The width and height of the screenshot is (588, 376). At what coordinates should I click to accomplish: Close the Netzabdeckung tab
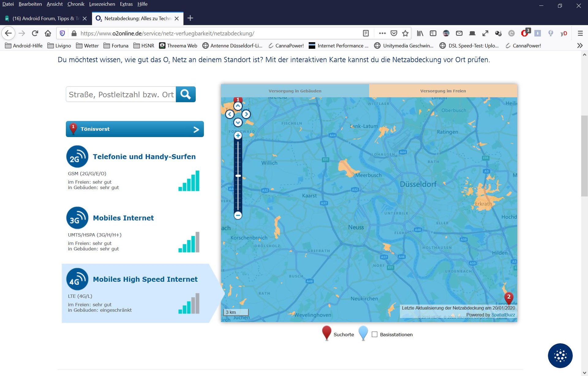tap(177, 18)
